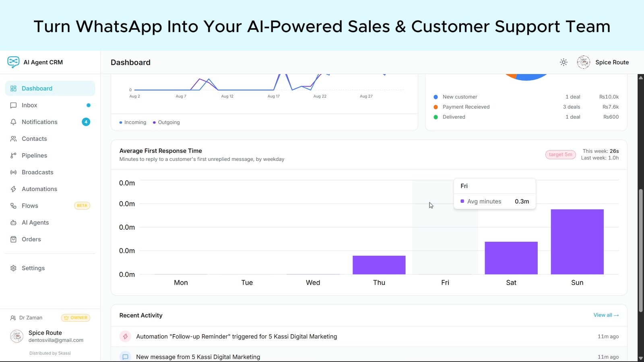The height and width of the screenshot is (362, 644).
Task: Toggle the Incoming legend item
Action: click(x=133, y=122)
